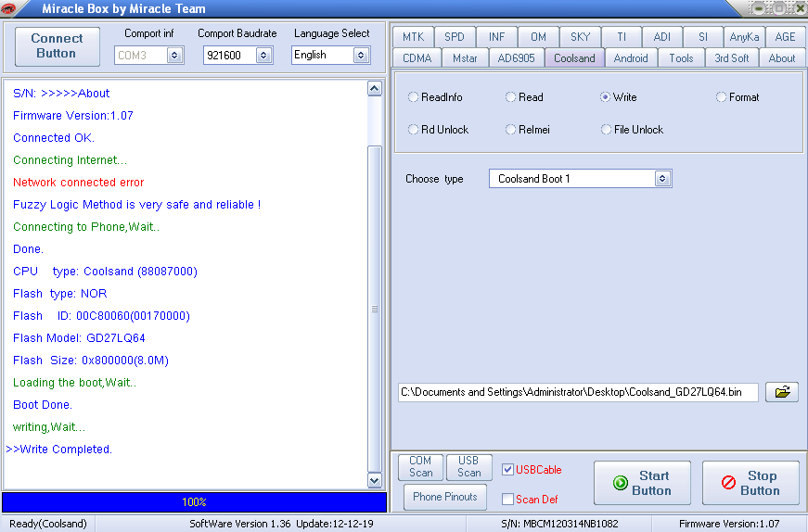Click the '>>Write Completed.' log line
Viewport: 808px width, 532px height.
(x=58, y=450)
